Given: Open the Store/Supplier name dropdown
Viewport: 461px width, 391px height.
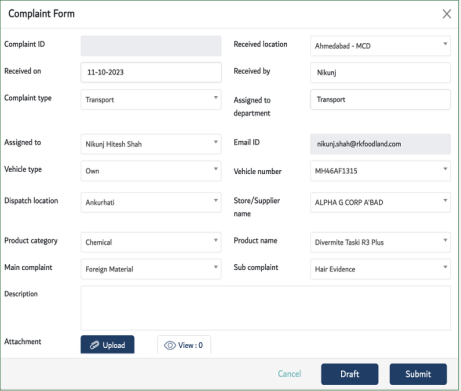Looking at the screenshot, I should click(380, 202).
